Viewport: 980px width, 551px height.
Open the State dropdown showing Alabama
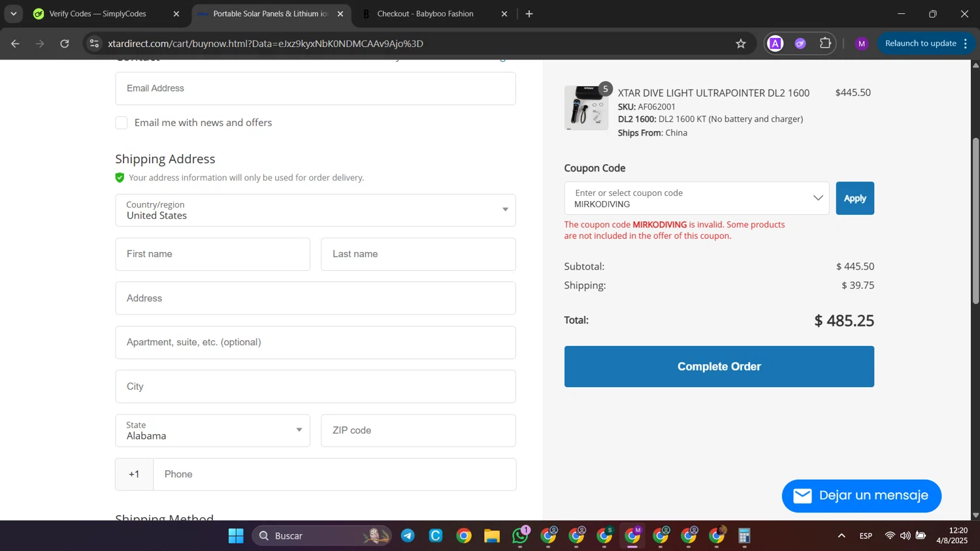point(212,431)
